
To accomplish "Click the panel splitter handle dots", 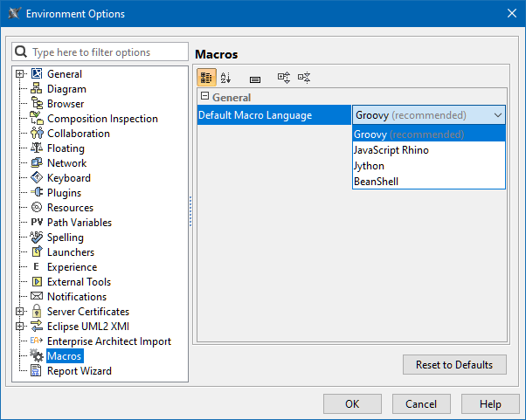I will 190,211.
